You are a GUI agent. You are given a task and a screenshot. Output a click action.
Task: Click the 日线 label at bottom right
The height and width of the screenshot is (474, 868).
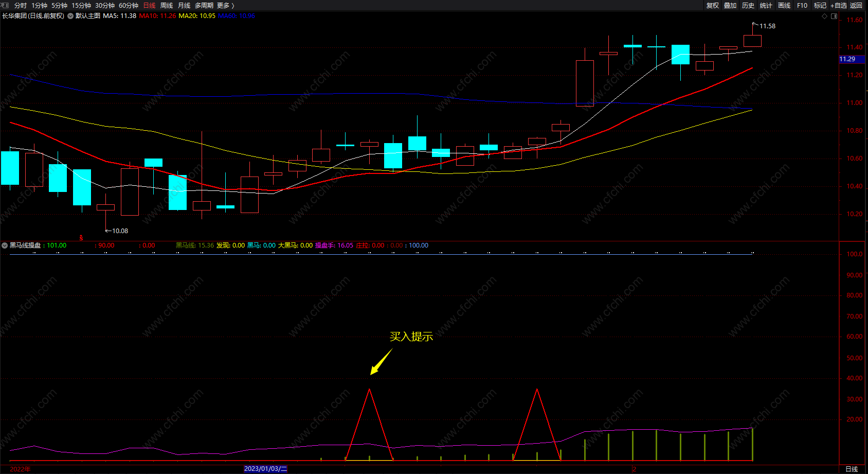coord(852,469)
